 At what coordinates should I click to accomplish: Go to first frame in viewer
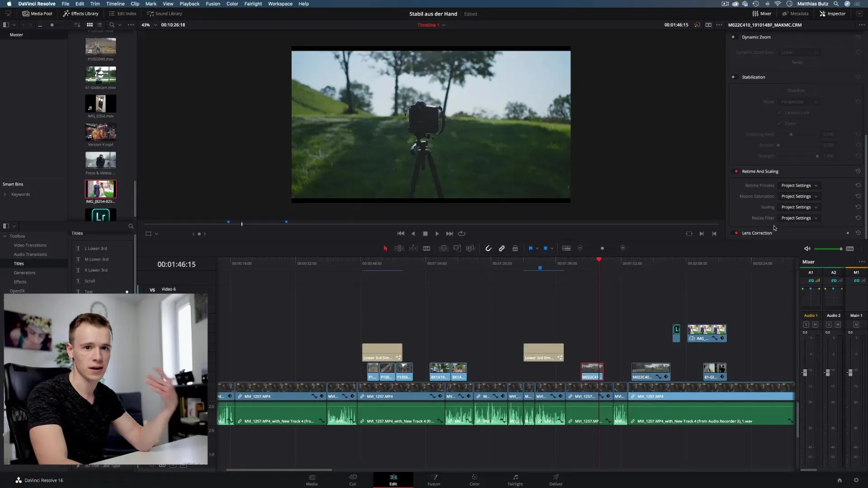(401, 234)
